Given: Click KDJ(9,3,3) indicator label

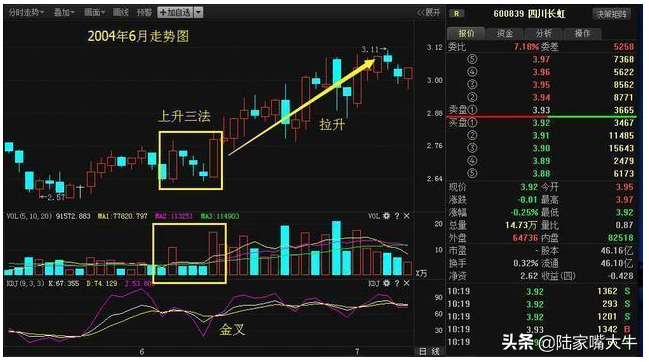Looking at the screenshot, I should 25,283.
